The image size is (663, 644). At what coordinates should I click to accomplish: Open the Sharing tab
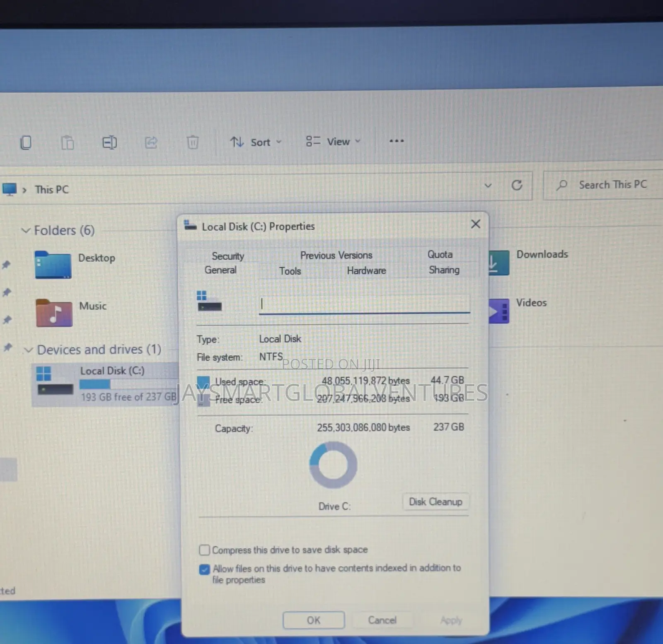coord(444,270)
